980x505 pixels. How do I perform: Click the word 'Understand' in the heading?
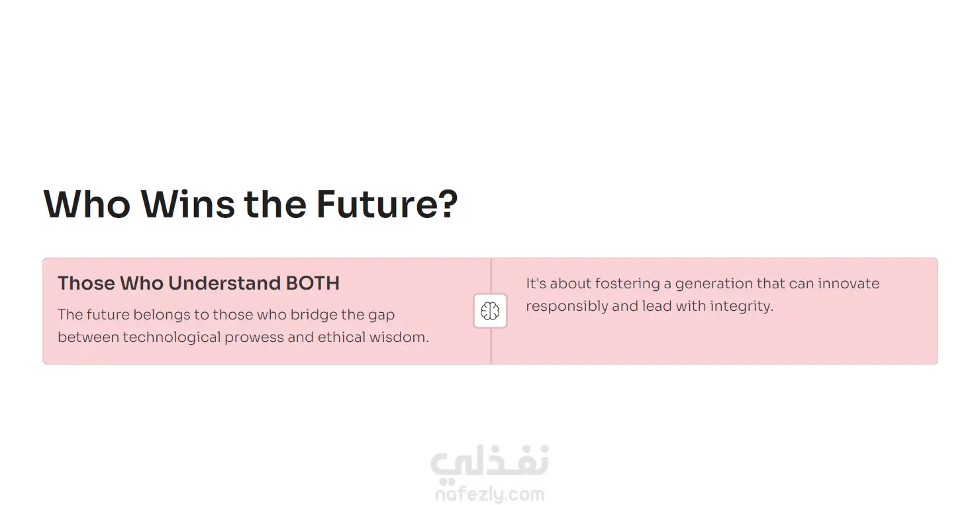tap(224, 283)
